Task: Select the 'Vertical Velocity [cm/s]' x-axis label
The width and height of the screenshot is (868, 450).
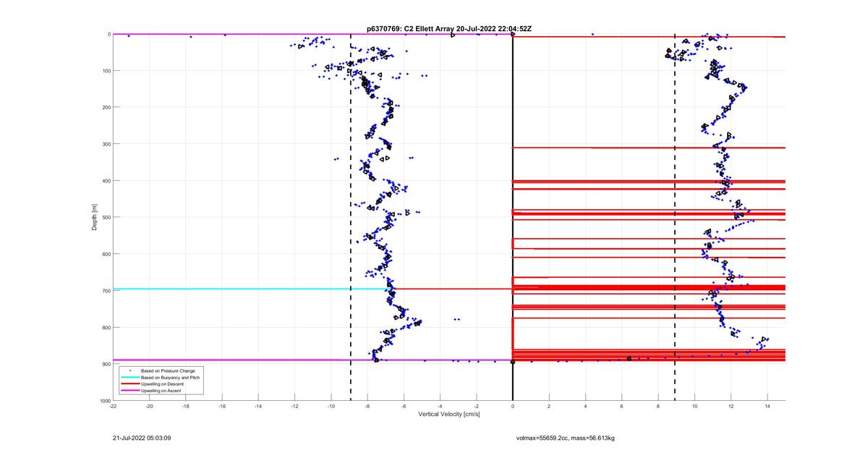Action: click(x=449, y=414)
